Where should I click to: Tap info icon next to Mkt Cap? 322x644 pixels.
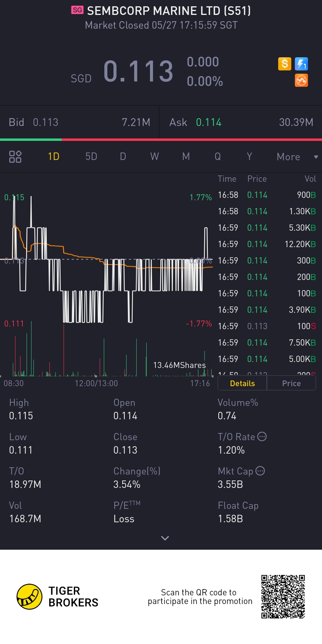[x=260, y=471]
